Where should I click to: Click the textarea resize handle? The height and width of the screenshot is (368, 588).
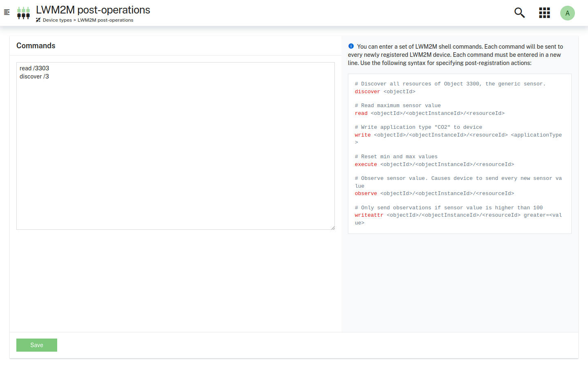[333, 228]
